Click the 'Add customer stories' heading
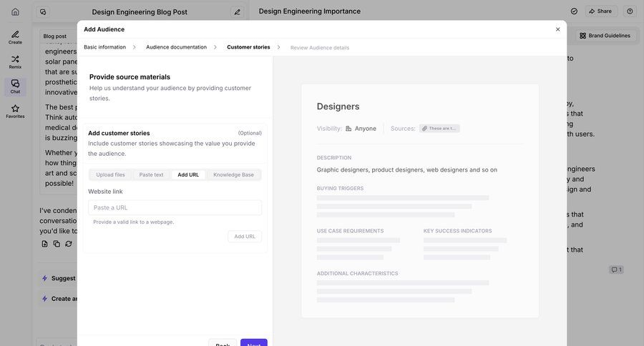 click(119, 133)
